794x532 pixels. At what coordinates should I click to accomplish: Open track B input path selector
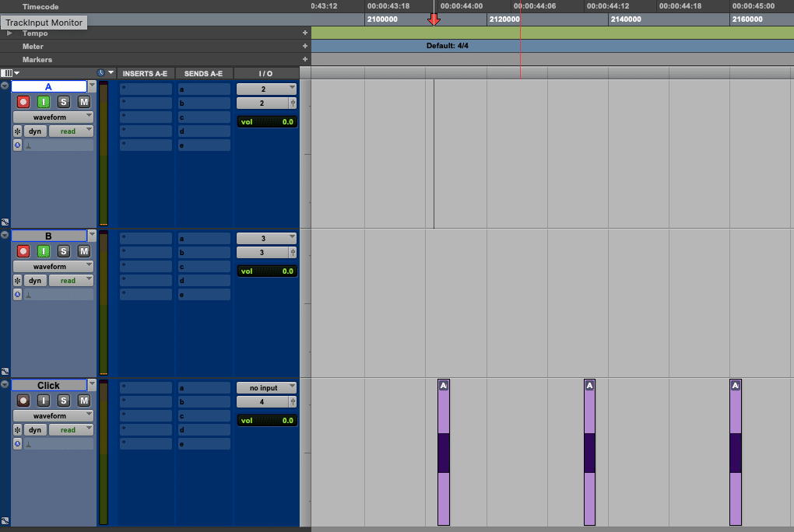[266, 239]
